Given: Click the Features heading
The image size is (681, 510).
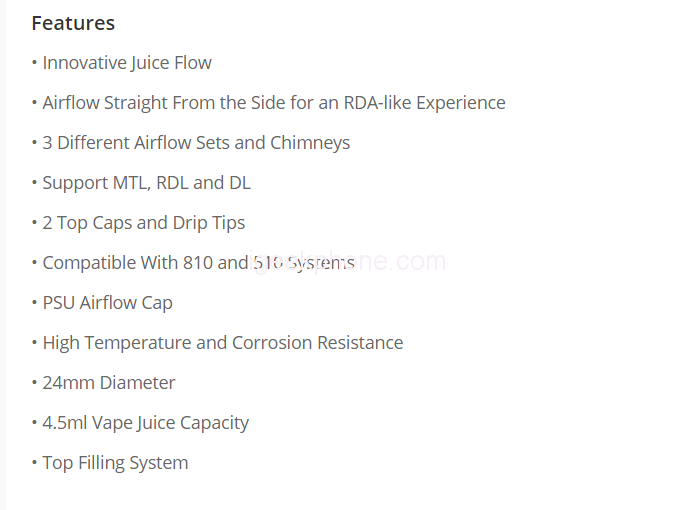Looking at the screenshot, I should [73, 23].
